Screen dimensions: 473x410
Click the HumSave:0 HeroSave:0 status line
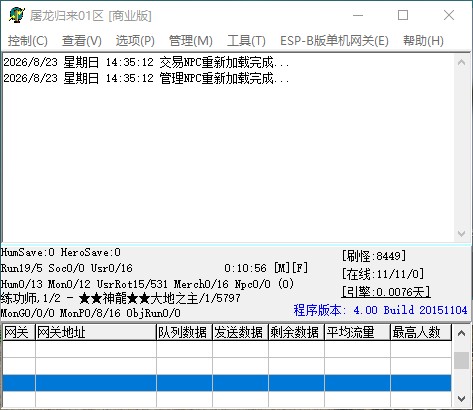[61, 252]
